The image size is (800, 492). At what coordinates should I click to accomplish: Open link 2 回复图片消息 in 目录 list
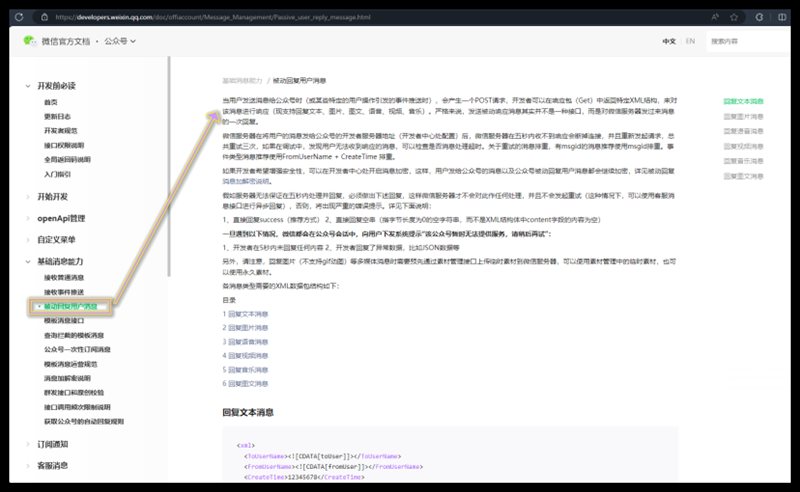click(x=245, y=328)
